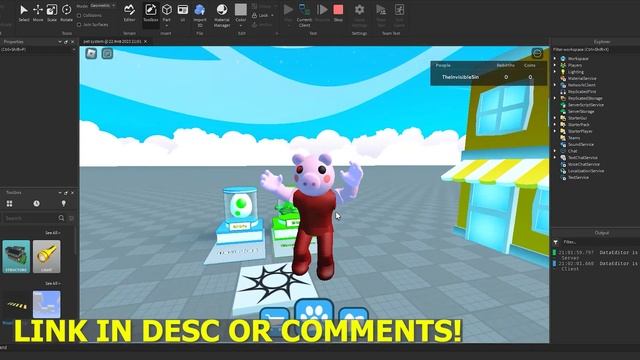Open the Color dropdown arrow
Screen dimensions: 640x360
[x=241, y=25]
